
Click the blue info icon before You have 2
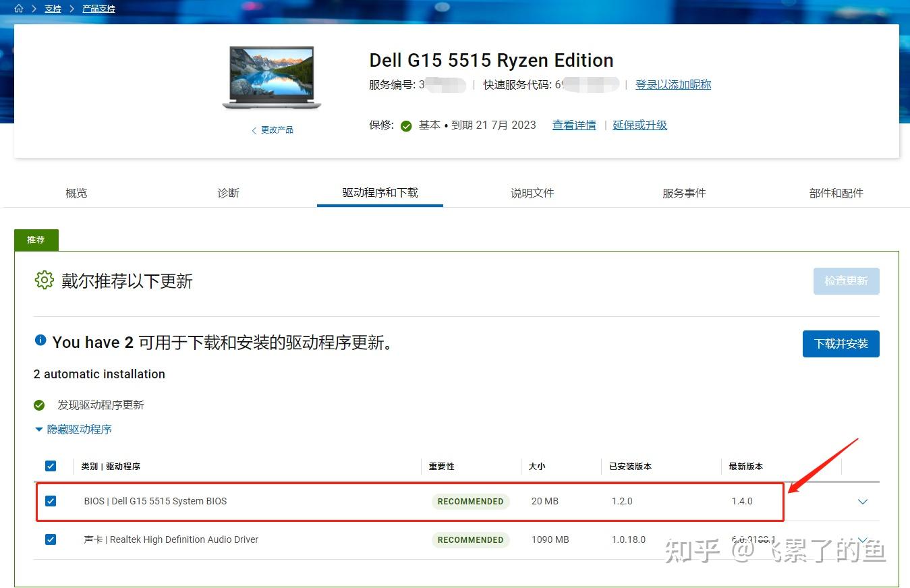coord(42,340)
